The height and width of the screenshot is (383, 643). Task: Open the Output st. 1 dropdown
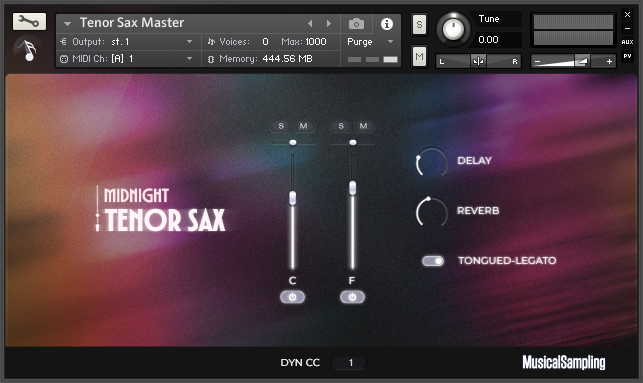tap(126, 41)
